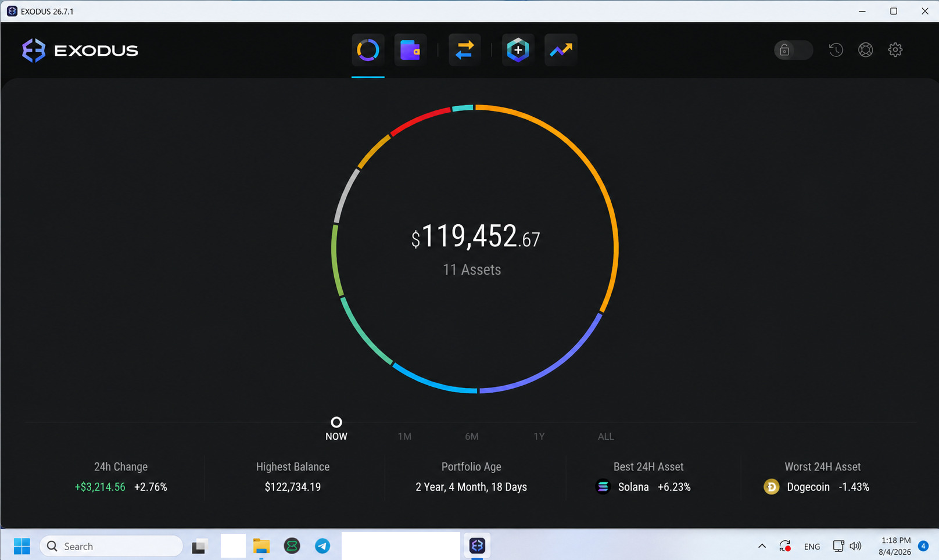
Task: Open Telegram from the taskbar
Action: pyautogui.click(x=322, y=546)
